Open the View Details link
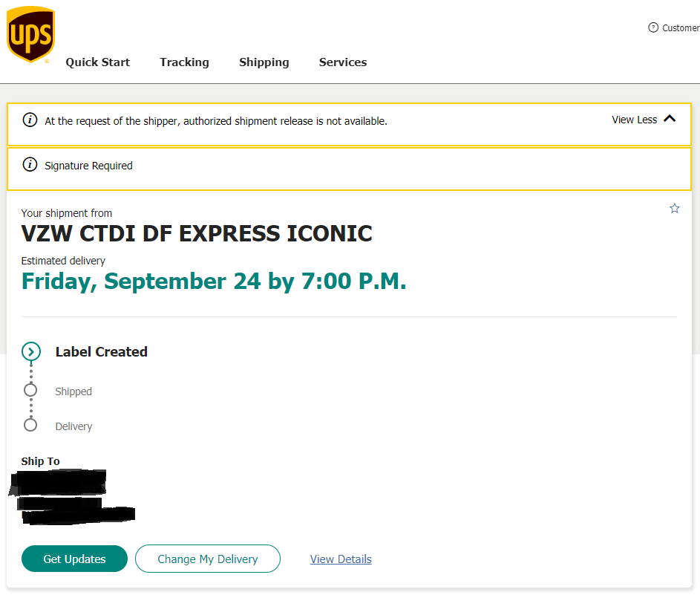The height and width of the screenshot is (595, 700). click(341, 559)
